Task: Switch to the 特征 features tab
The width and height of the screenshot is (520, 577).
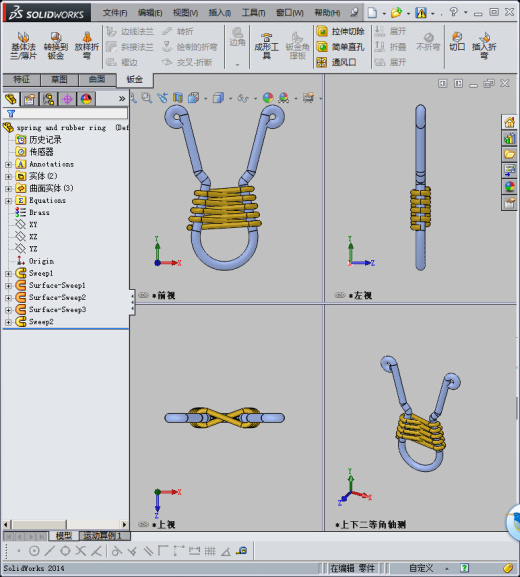Action: pos(21,79)
